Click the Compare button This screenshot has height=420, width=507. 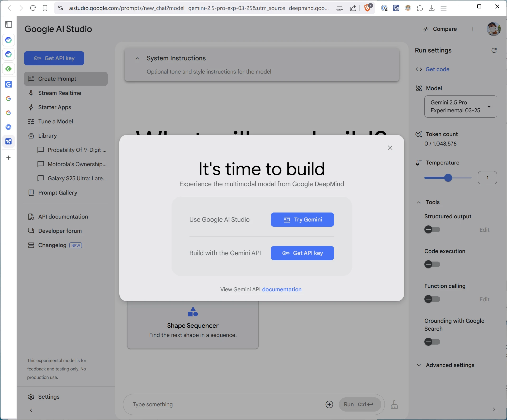(x=440, y=29)
